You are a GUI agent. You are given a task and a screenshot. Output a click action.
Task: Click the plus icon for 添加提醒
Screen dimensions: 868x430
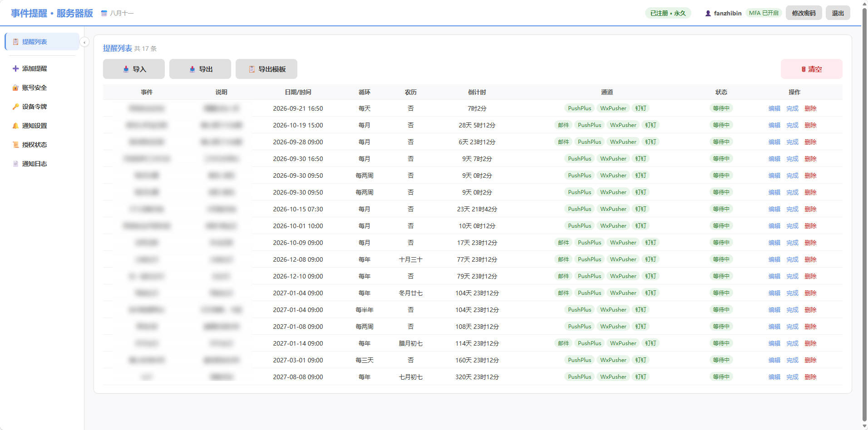15,68
